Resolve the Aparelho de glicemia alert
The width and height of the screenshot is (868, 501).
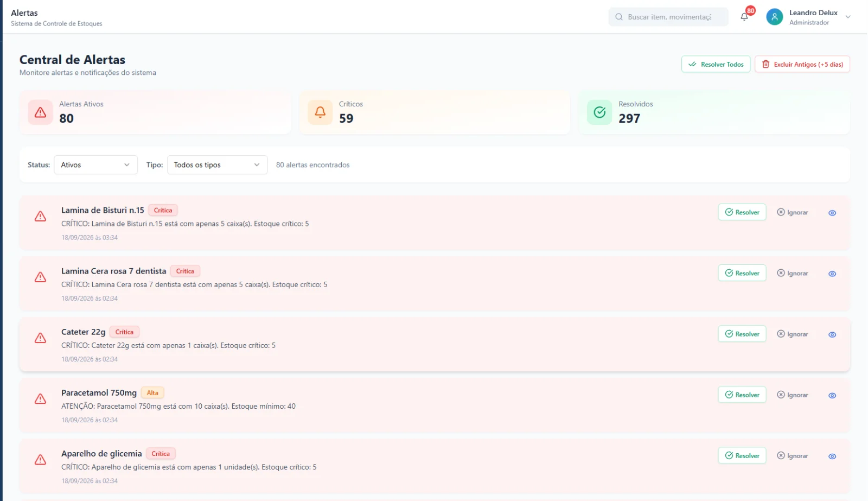tap(742, 455)
